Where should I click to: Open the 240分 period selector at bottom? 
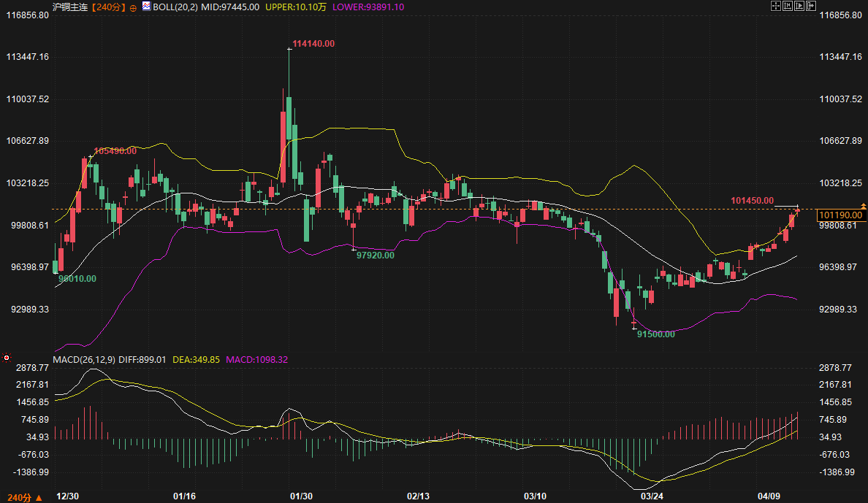point(20,497)
